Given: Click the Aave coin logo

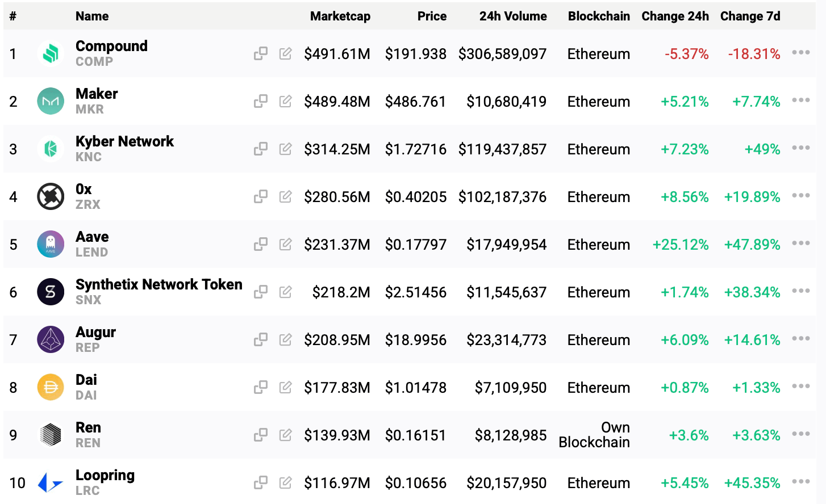Looking at the screenshot, I should click(51, 245).
